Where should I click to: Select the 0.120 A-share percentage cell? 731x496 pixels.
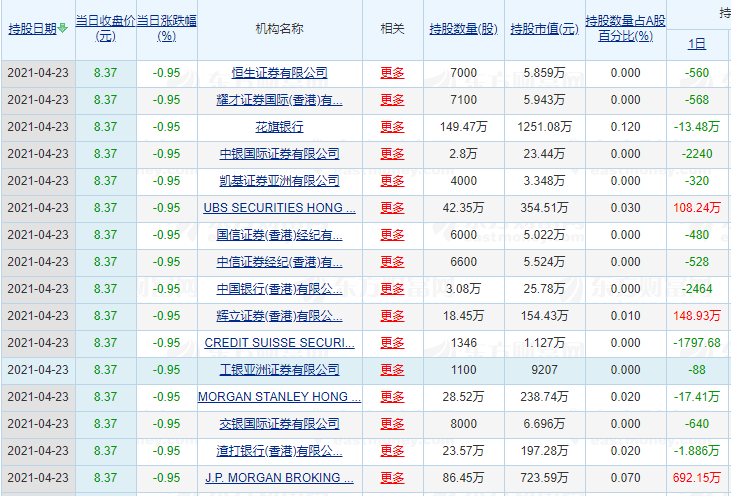(x=625, y=127)
